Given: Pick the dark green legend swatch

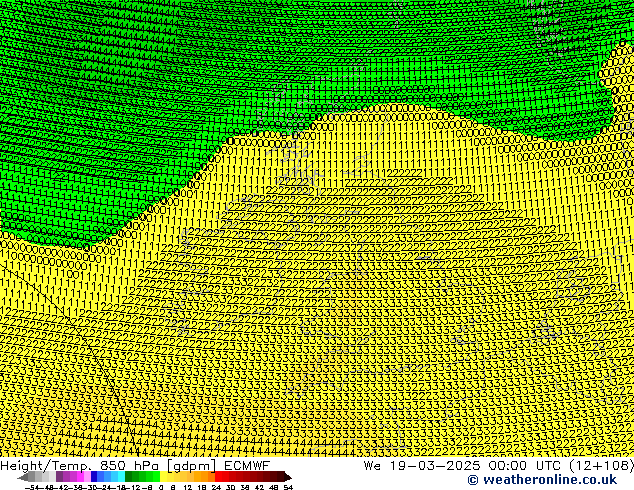Looking at the screenshot, I should click(129, 476).
